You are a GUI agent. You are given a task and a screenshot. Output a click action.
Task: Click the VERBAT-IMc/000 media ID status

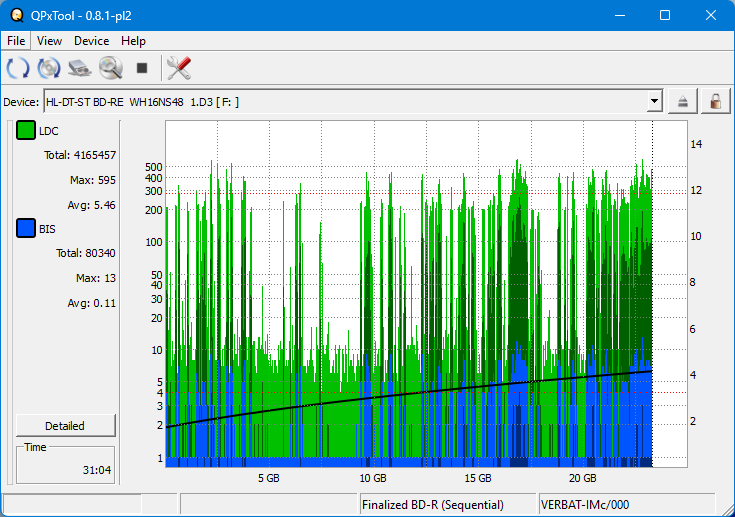[585, 505]
